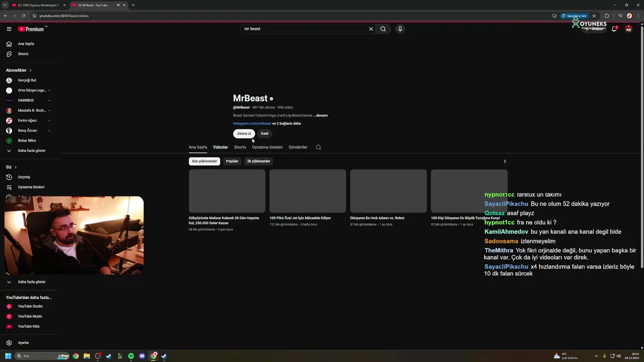Mute the MrBeast tab audio icon
Screen dimensions: 644x362
pos(118,5)
